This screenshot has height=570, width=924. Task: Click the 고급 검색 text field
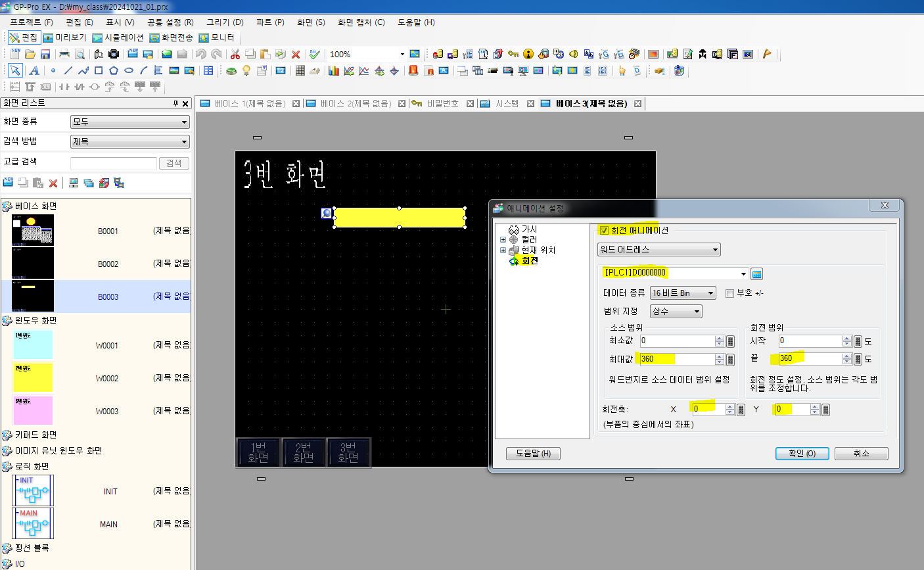pos(113,163)
